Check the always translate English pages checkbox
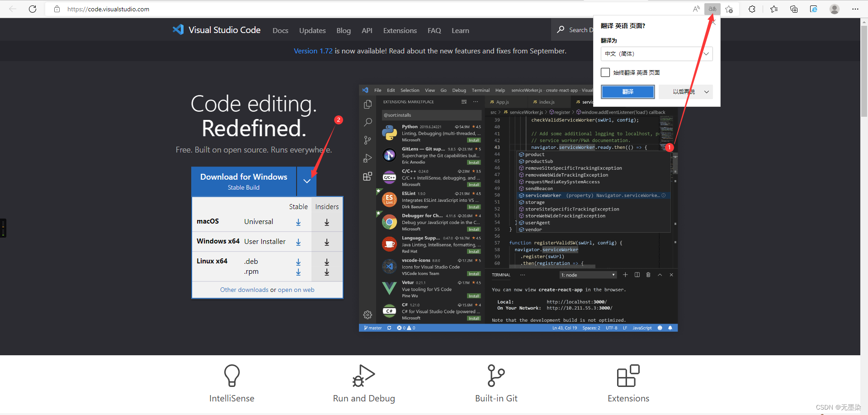 point(605,72)
